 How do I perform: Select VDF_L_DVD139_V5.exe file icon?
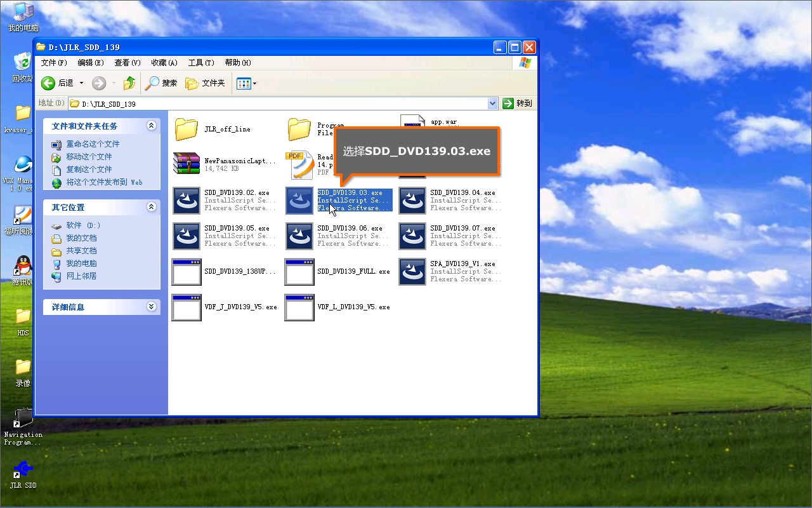(299, 307)
